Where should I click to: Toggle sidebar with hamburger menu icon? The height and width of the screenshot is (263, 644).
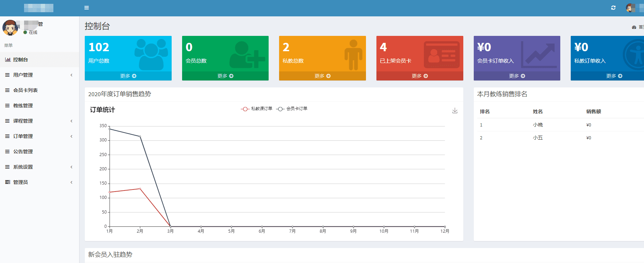[87, 8]
